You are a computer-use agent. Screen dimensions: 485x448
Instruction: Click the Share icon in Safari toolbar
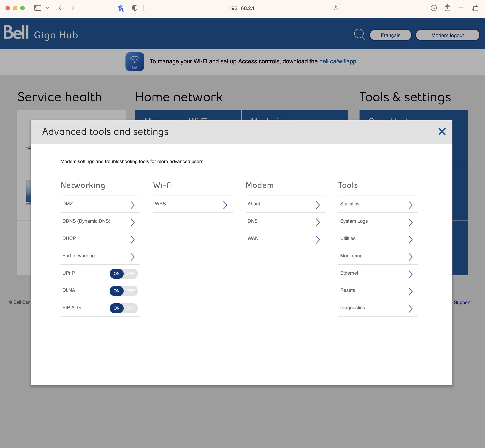447,8
